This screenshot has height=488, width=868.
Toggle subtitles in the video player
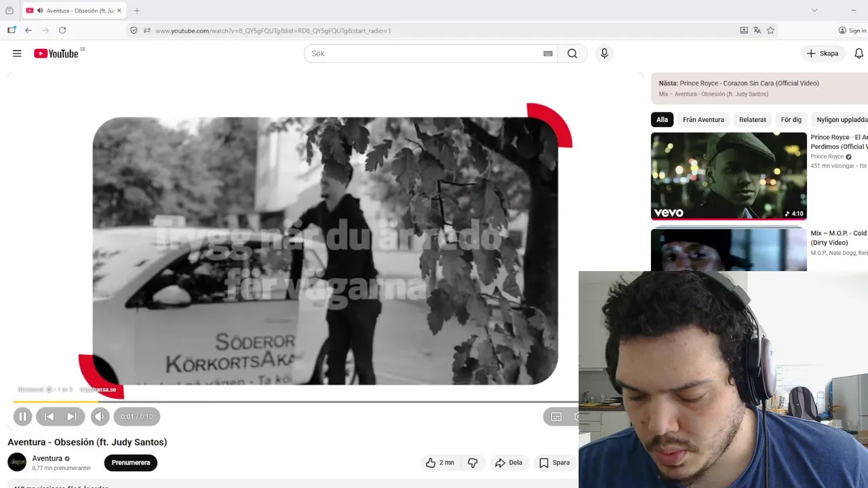tap(556, 417)
